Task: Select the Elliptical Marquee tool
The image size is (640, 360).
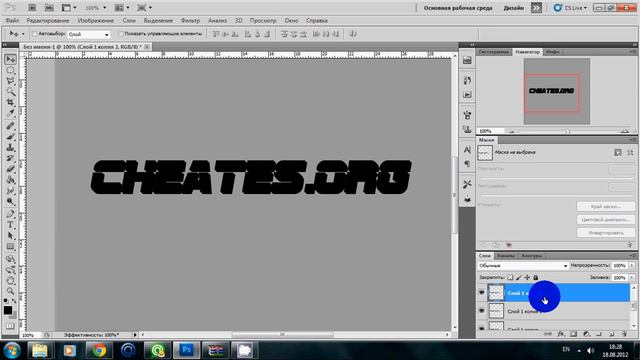Action: point(10,71)
